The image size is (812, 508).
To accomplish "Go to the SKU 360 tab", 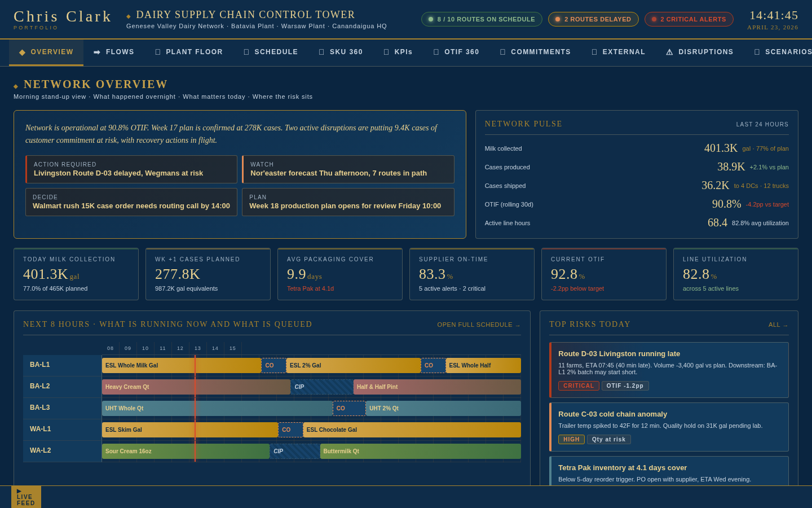I will tap(341, 52).
